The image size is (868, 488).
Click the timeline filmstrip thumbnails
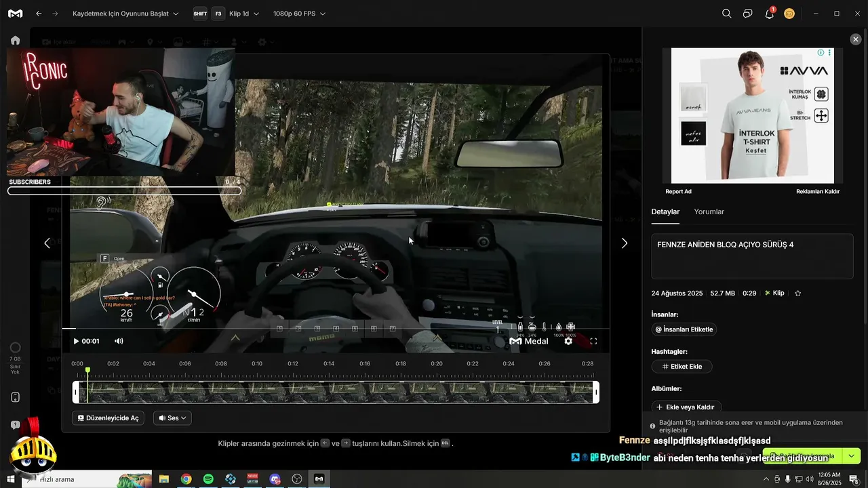(x=336, y=392)
